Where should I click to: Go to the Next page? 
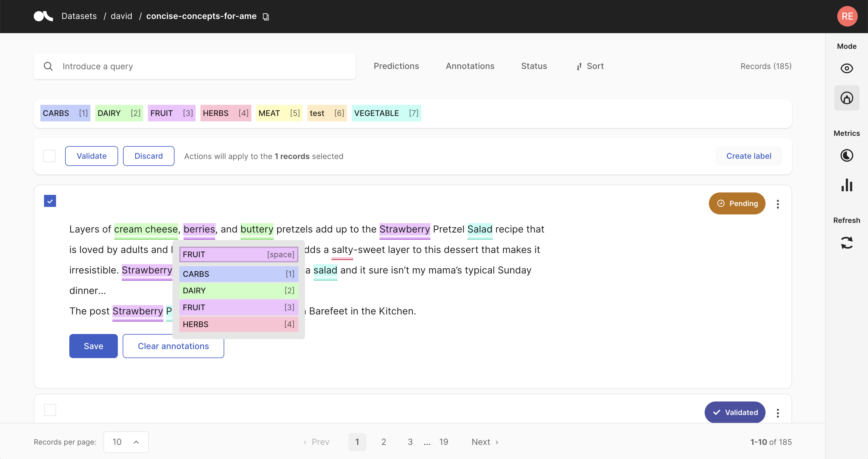tap(485, 442)
